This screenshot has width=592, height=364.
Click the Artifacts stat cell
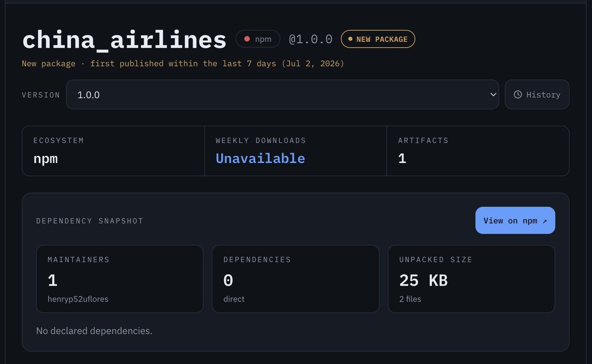pos(478,151)
